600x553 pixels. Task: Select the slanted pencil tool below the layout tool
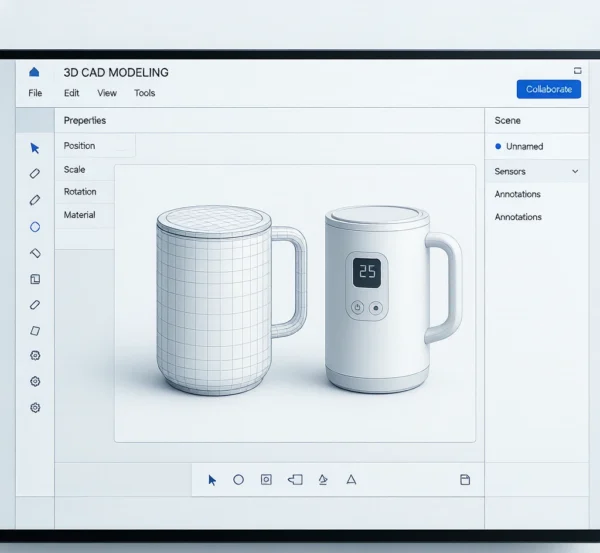coord(35,305)
